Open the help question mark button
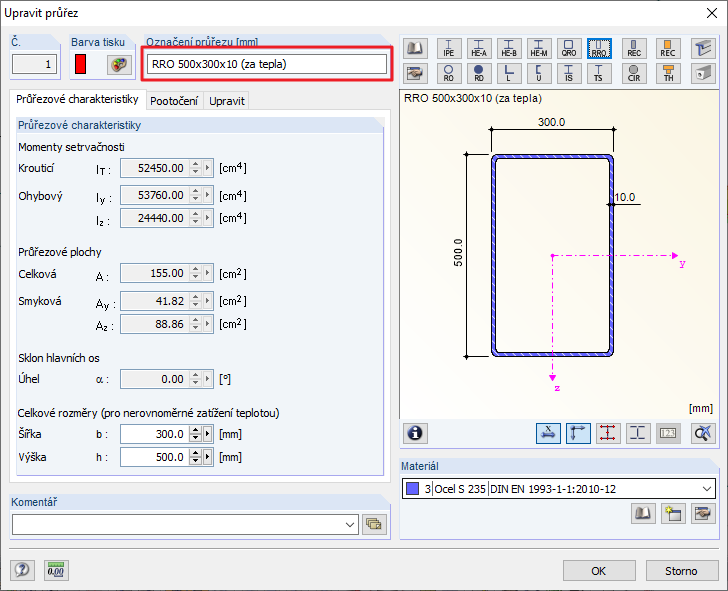Screen dimensions: 728x591 click(x=22, y=570)
